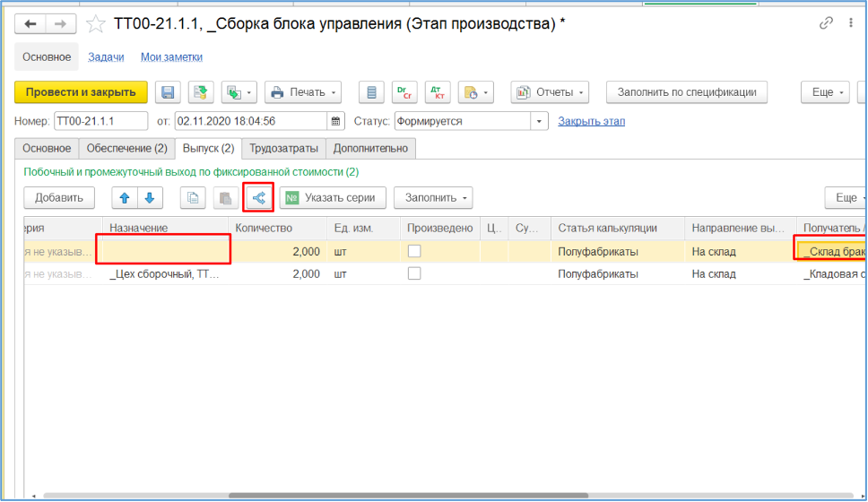Toggle Произведено checkbox in second row
The image size is (868, 502).
tap(414, 273)
